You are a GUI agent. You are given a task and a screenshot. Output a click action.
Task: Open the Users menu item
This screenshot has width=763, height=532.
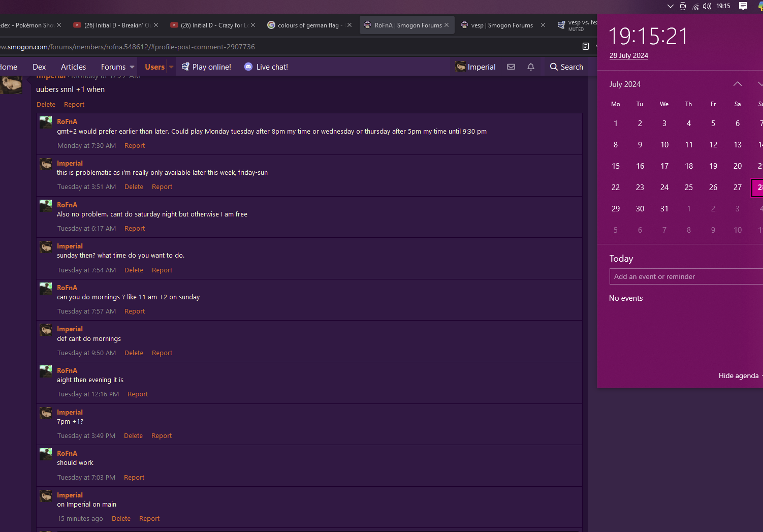point(154,67)
